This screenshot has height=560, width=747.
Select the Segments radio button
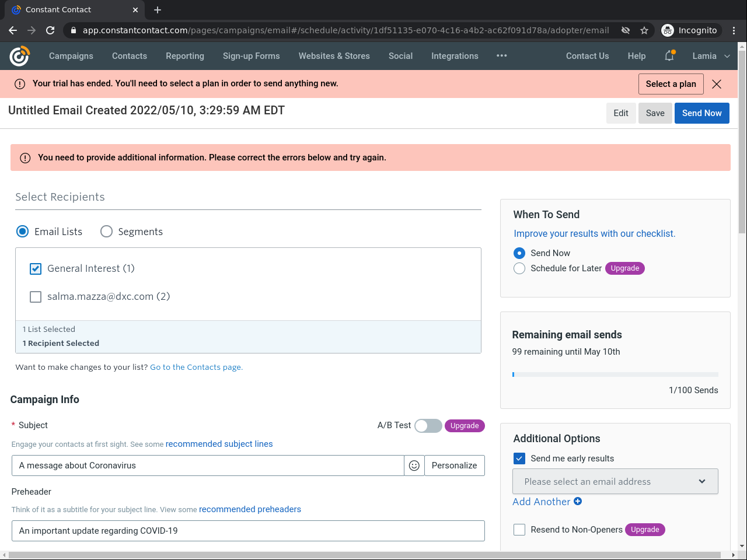tap(106, 232)
